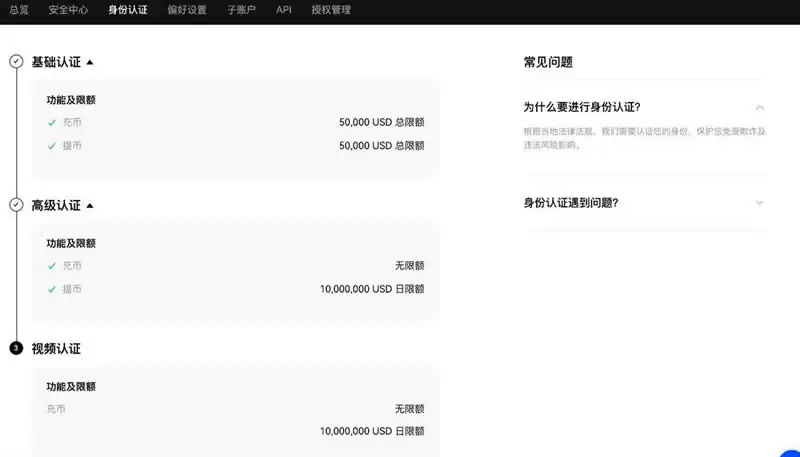The height and width of the screenshot is (457, 800).
Task: Collapse the 高级认证 section using its triangle
Action: point(90,205)
